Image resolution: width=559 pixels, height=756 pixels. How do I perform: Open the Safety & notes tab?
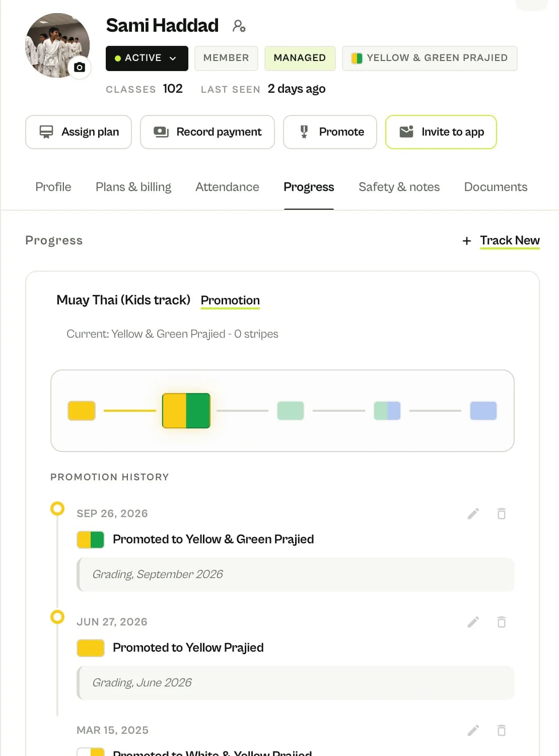[x=399, y=187]
